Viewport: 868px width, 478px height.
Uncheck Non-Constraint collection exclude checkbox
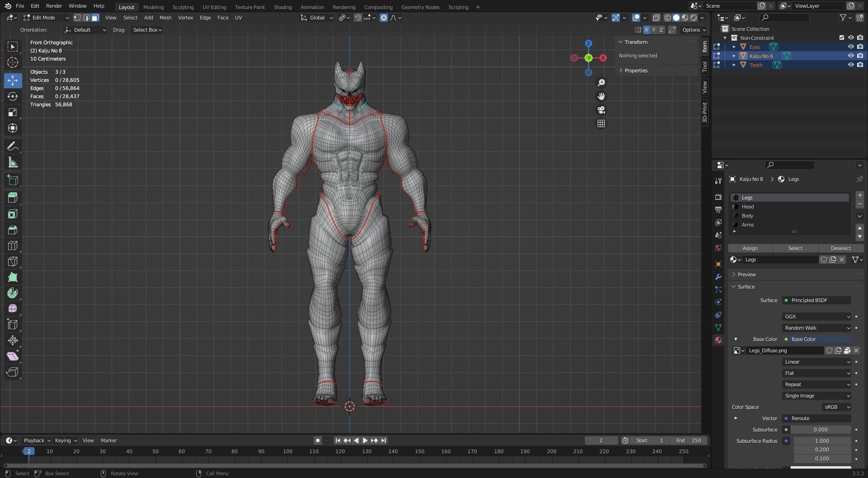point(841,38)
